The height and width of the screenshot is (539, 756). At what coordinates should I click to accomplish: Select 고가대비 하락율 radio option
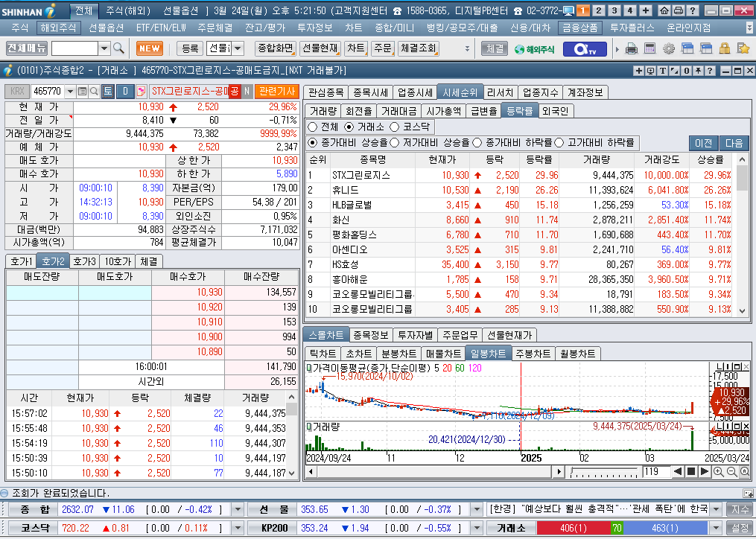[559, 143]
